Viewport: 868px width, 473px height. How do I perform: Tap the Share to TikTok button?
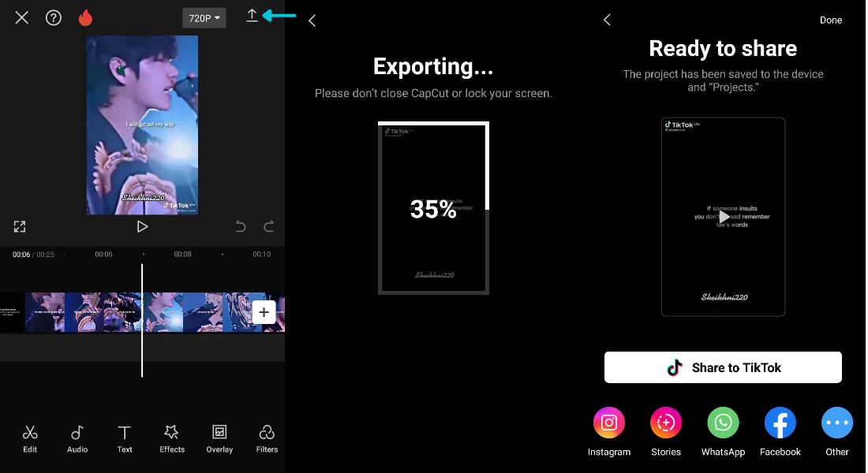tap(723, 367)
